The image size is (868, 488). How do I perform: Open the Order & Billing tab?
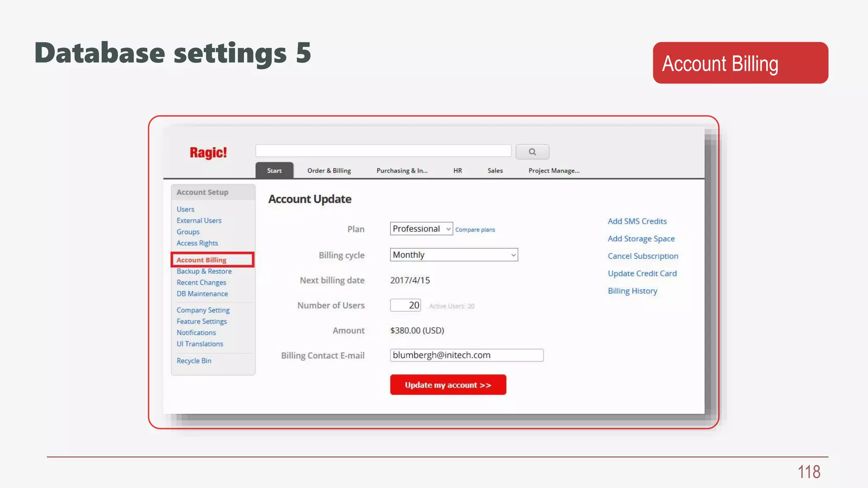329,170
